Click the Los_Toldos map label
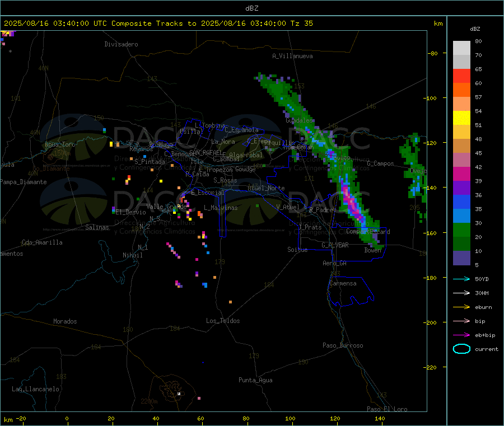This screenshot has height=426, width=504. pos(223,321)
